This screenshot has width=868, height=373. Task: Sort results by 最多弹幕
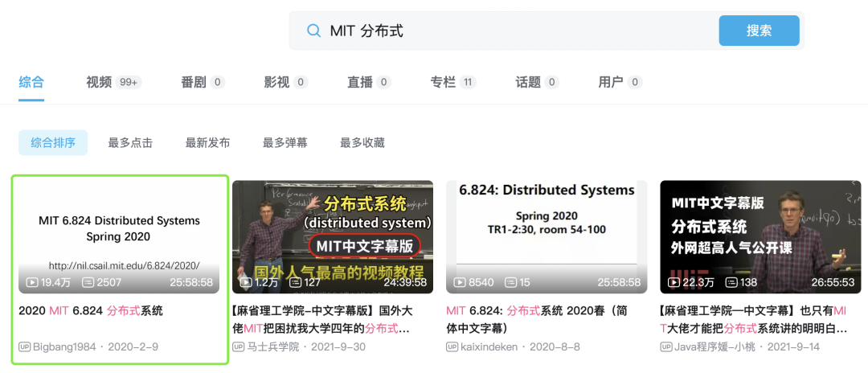(x=285, y=143)
